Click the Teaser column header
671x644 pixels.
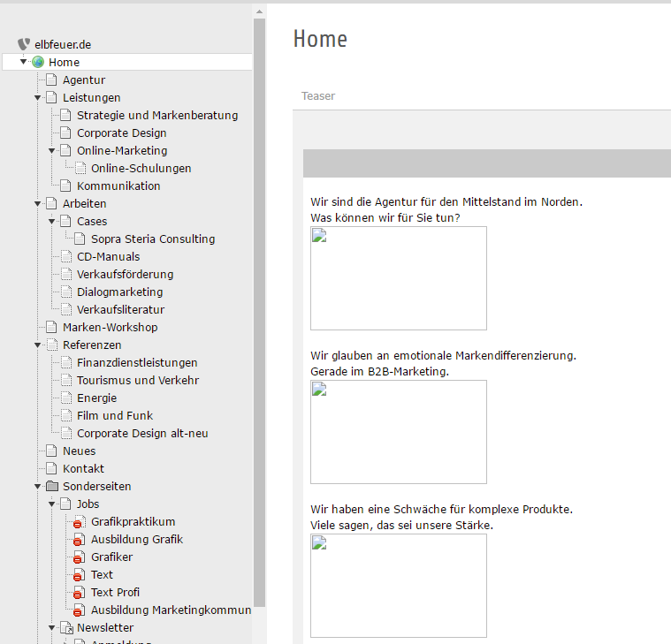pos(318,96)
